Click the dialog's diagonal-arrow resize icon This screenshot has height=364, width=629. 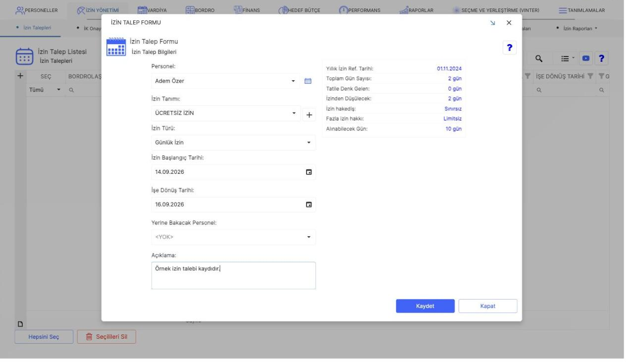click(493, 23)
